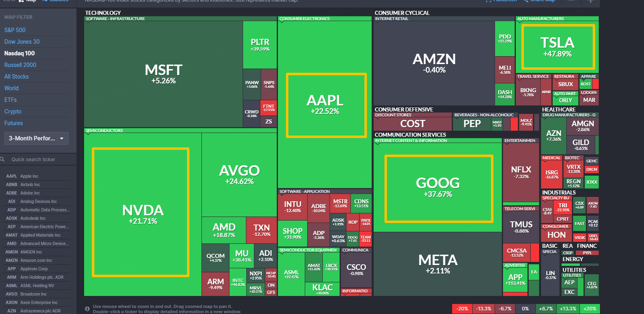Expand the Consumer Electronics industry header
The width and height of the screenshot is (644, 314).
[304, 19]
